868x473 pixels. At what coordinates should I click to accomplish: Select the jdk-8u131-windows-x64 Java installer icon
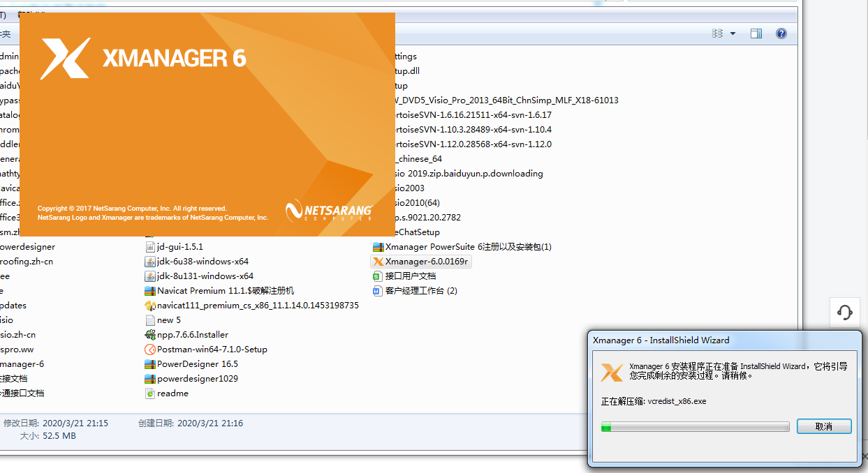click(149, 276)
